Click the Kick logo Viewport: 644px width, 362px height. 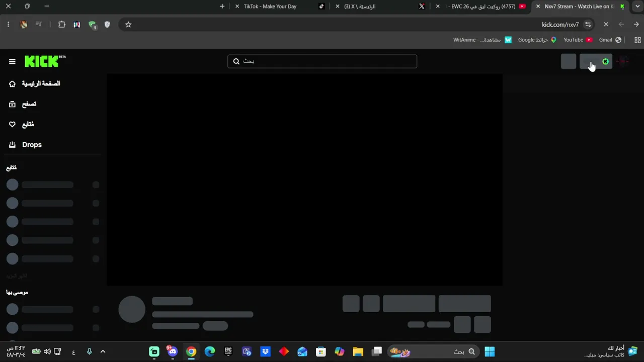click(x=45, y=61)
